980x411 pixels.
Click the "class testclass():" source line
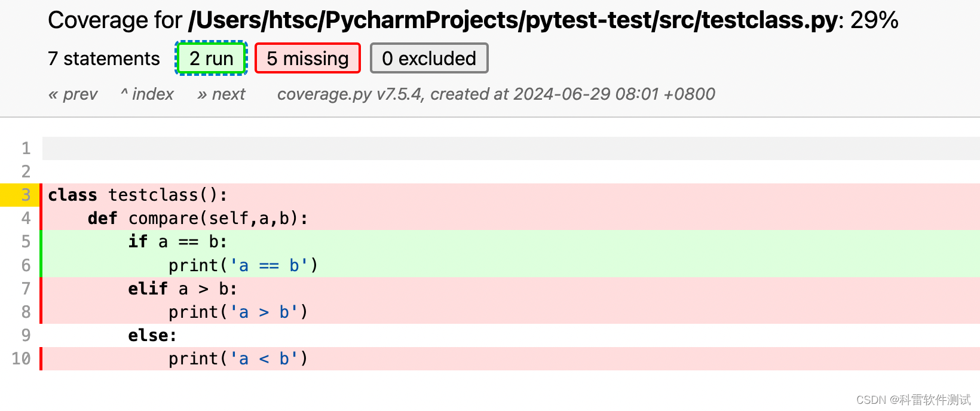coord(138,195)
